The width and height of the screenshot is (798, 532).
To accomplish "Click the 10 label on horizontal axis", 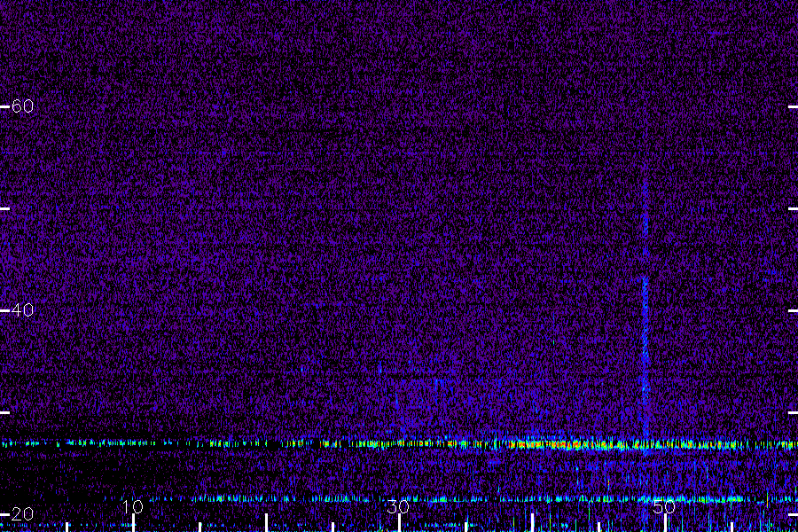I will point(133,507).
